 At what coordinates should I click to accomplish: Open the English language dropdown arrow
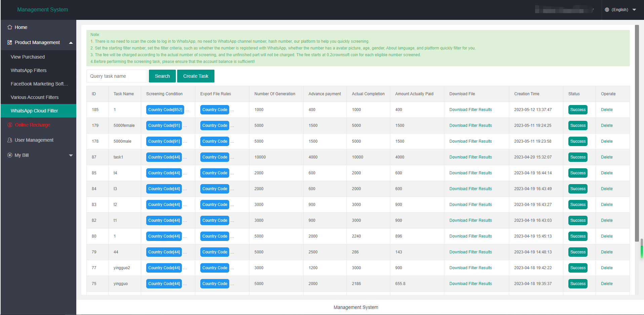tap(634, 10)
